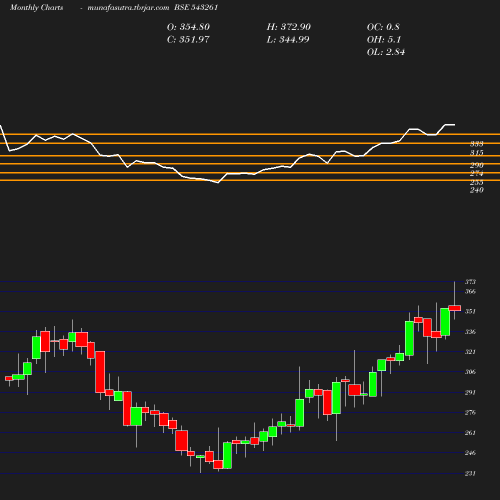Viewport: 500px width, 500px height.
Task: Click the '276' price axis label
Action: click(470, 412)
